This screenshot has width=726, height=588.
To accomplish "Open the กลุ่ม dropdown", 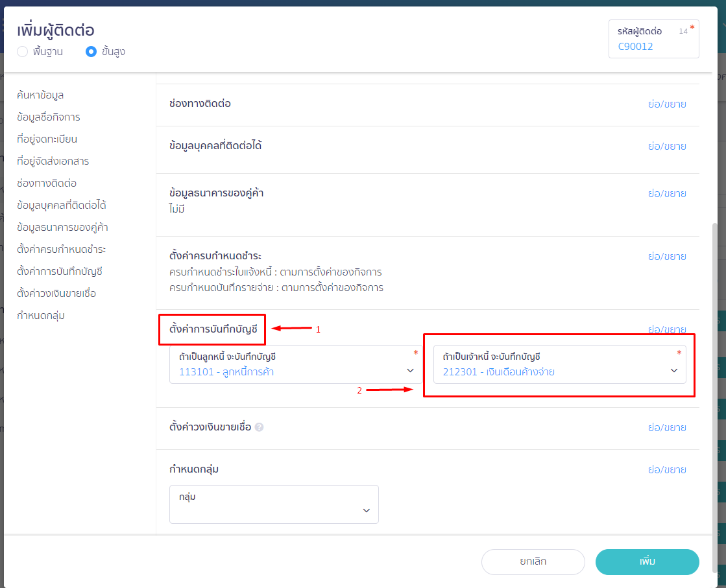I will (274, 504).
